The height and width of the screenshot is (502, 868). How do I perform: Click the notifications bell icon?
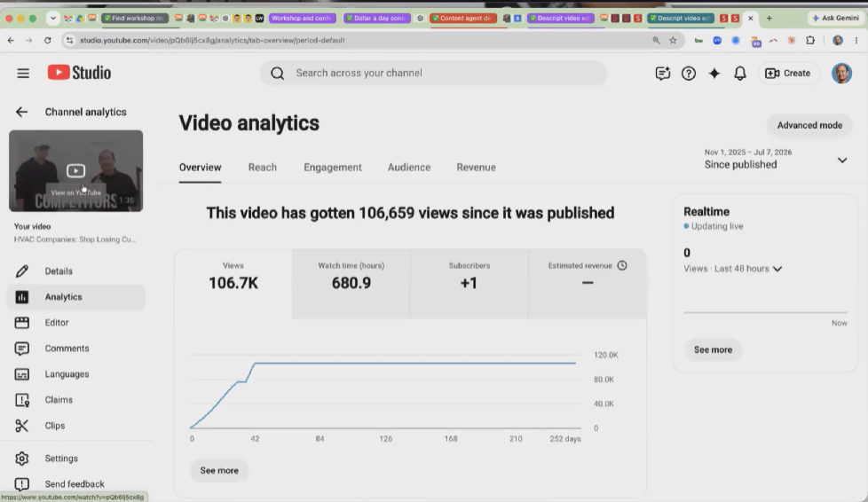pyautogui.click(x=740, y=73)
